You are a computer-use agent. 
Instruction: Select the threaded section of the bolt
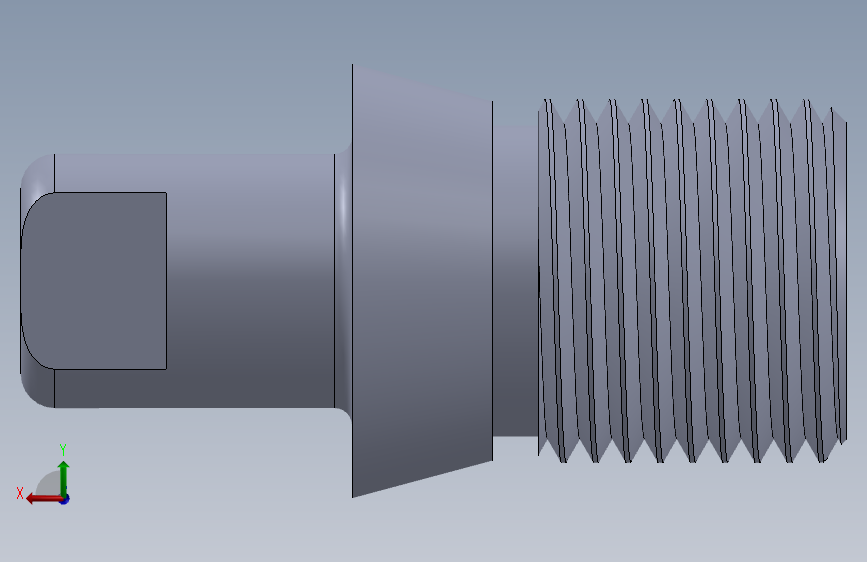(x=692, y=281)
